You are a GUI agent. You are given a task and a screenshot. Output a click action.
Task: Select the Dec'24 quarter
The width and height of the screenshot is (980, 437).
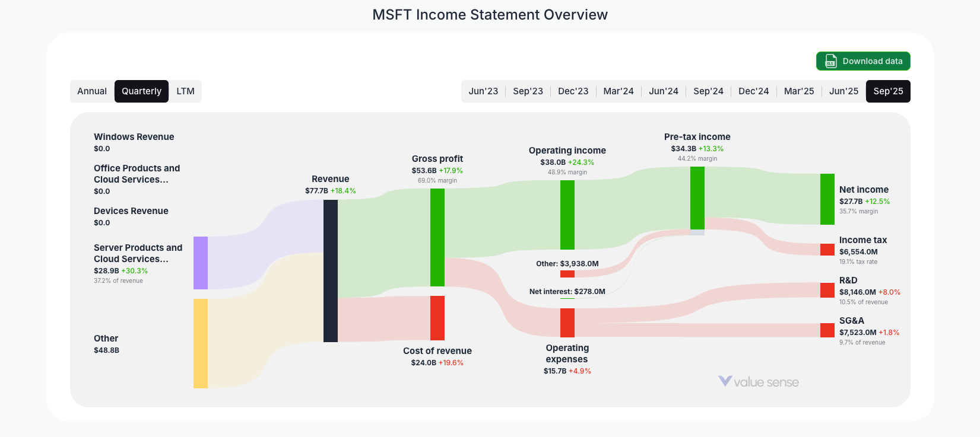(x=753, y=91)
